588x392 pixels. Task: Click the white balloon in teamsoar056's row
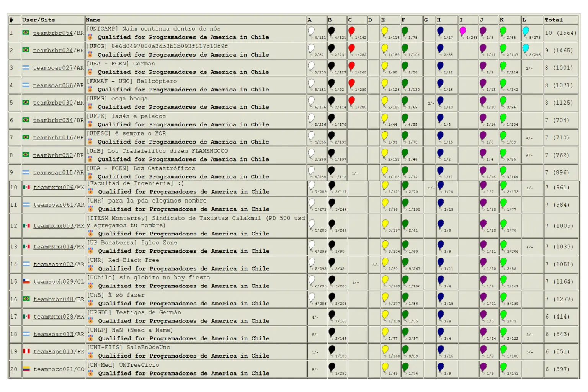pos(311,83)
